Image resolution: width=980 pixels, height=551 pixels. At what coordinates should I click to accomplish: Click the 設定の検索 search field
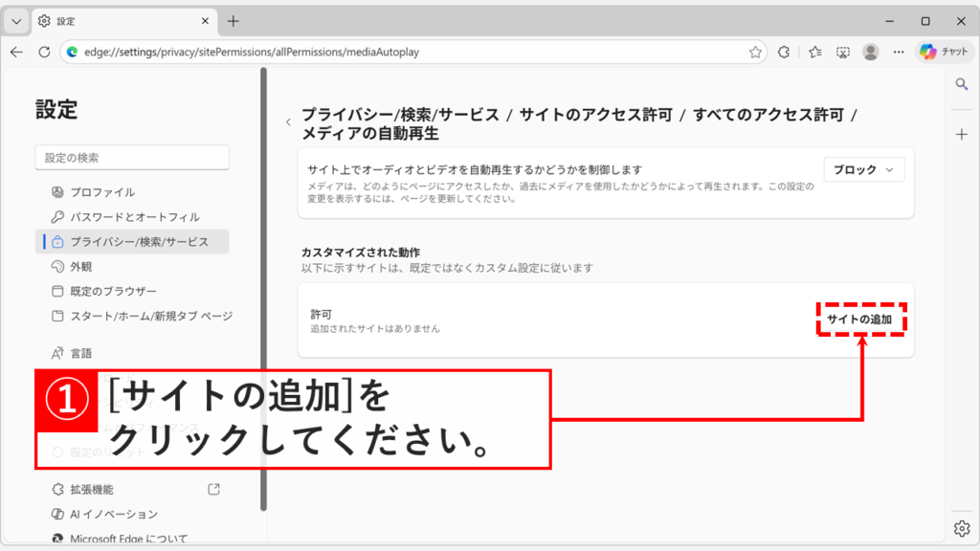131,157
